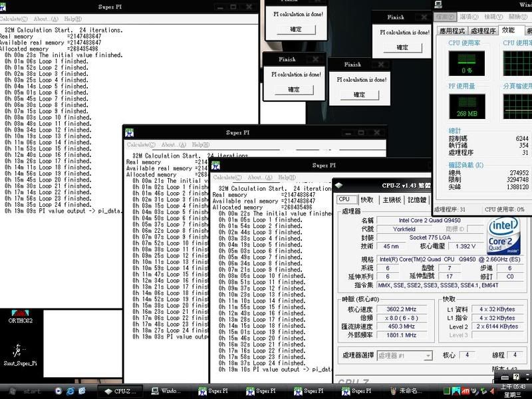Switch to the 快取 tab in CPU-Z
Image resolution: width=532 pixels, height=399 pixels.
(367, 200)
